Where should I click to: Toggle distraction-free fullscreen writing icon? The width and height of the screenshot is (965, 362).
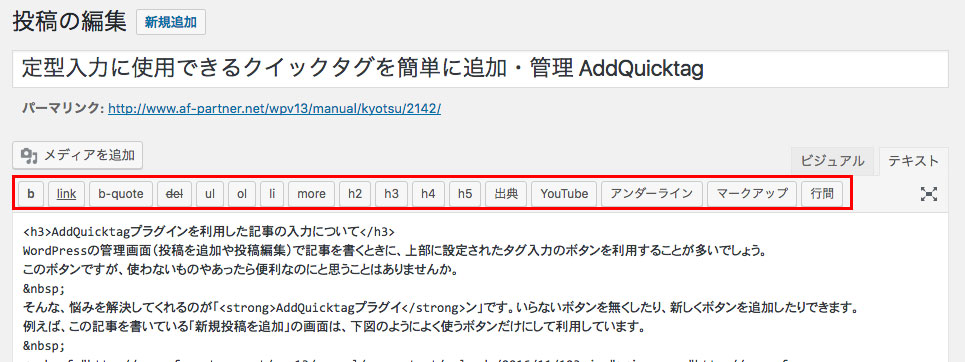click(929, 194)
